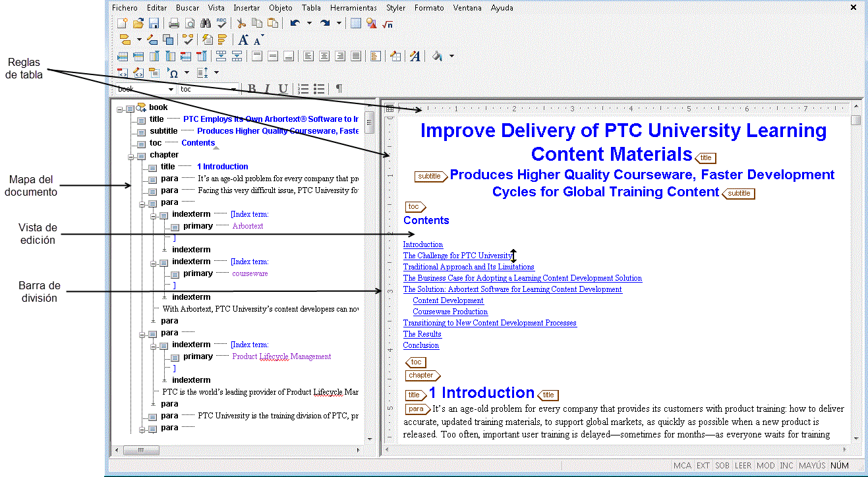Decrease font size with the small A icon
868x477 pixels.
pos(258,40)
